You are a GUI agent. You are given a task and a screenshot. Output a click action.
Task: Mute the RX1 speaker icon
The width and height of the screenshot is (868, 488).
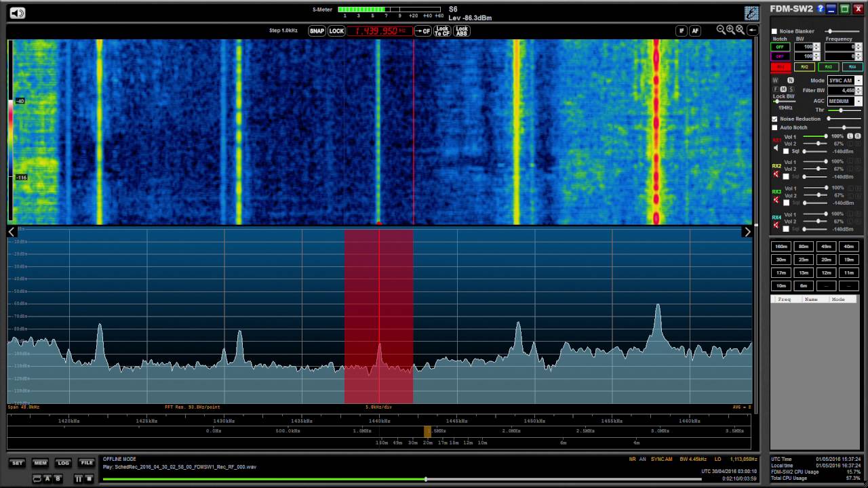pos(776,147)
